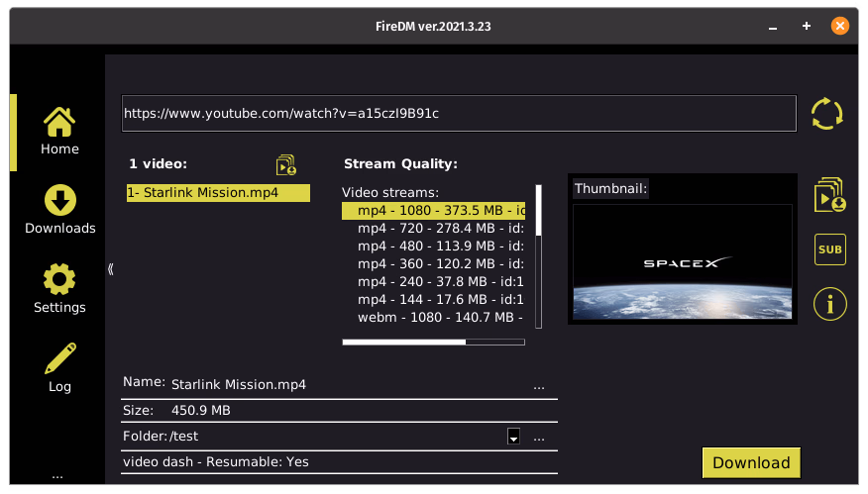Screen dimensions: 868x494
Task: Collapse the sidebar with the double-chevron handle
Action: click(111, 269)
